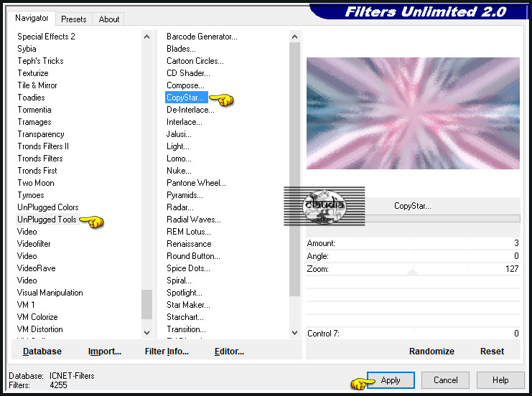
Task: Click the Randomize button
Action: [431, 352]
